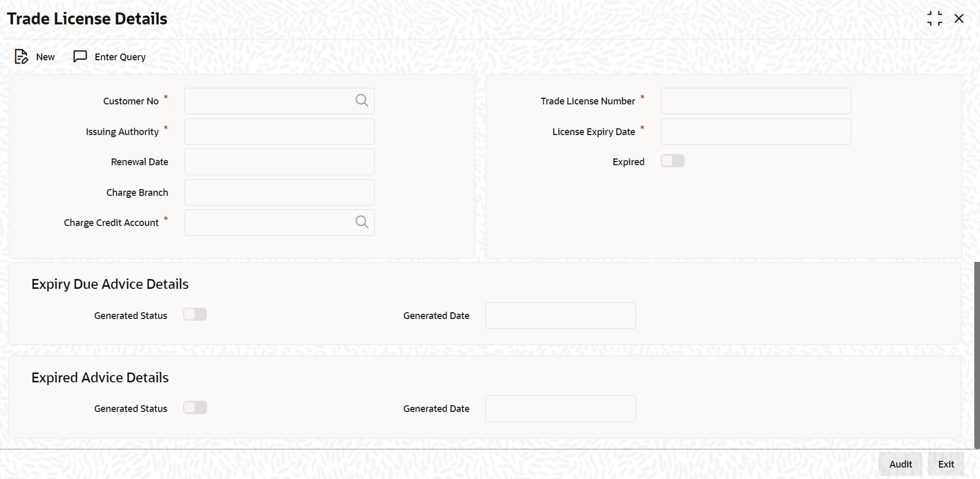Viewport: 980px width, 479px height.
Task: Open Customer No search lookup
Action: 362,101
